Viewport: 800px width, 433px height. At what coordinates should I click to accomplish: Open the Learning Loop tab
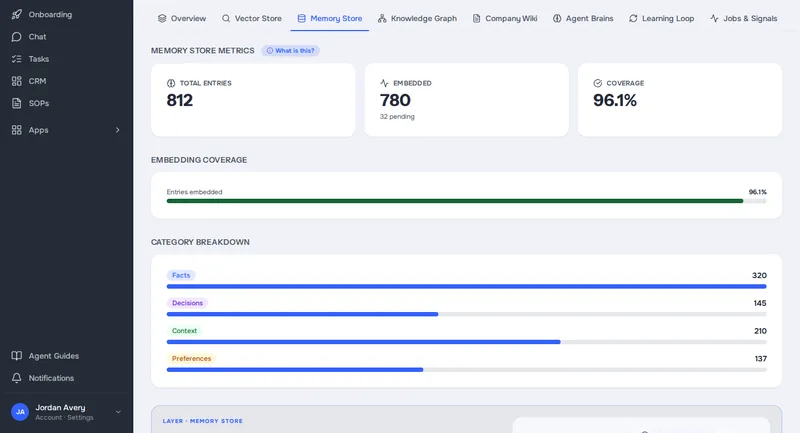661,18
